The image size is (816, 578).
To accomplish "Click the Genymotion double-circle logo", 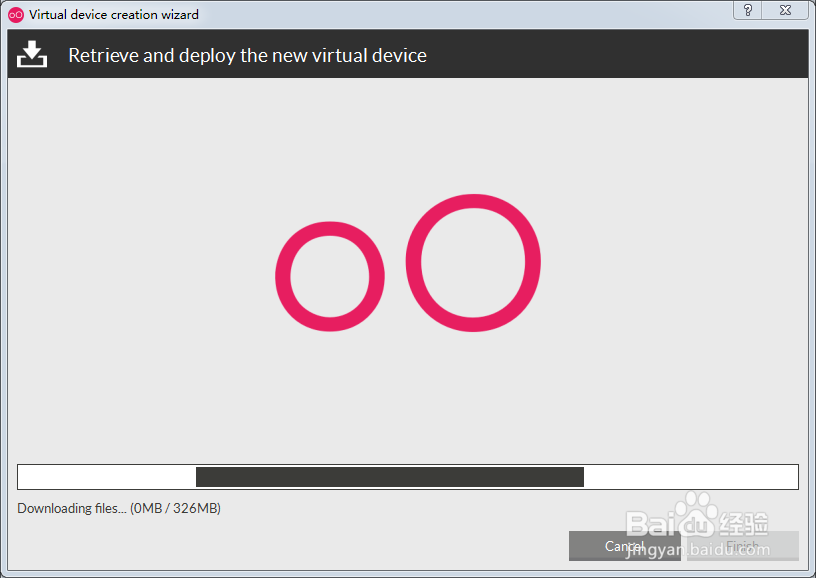I will point(408,263).
